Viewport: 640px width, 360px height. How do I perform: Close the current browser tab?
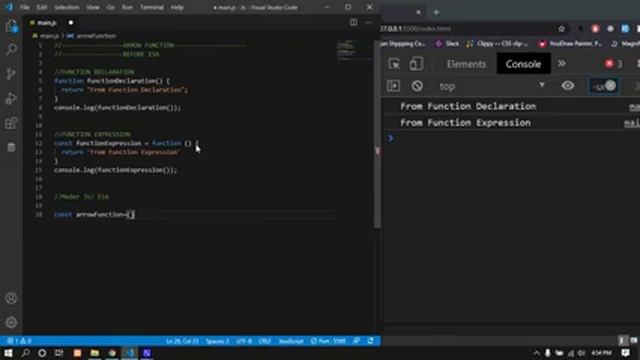coord(418,12)
